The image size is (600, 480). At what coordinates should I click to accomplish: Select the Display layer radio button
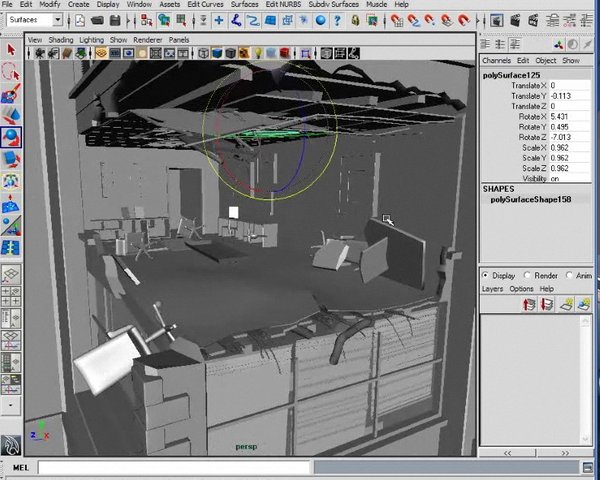coord(486,276)
